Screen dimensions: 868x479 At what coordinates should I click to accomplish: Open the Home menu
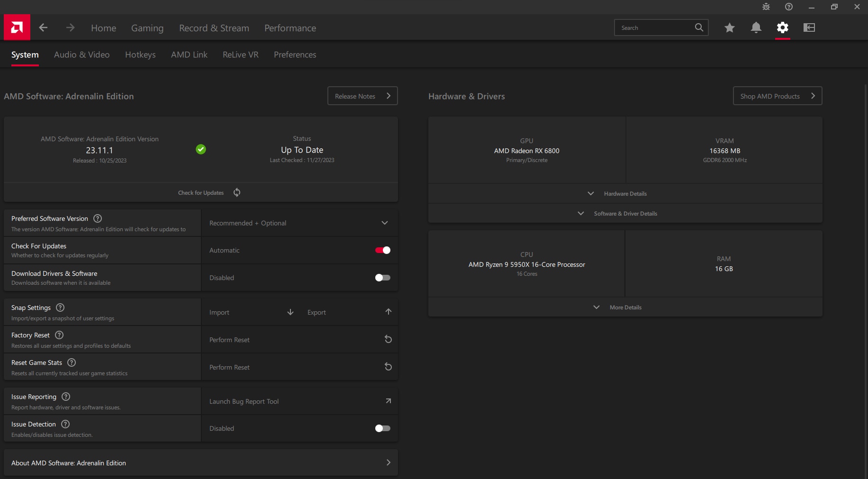click(103, 28)
